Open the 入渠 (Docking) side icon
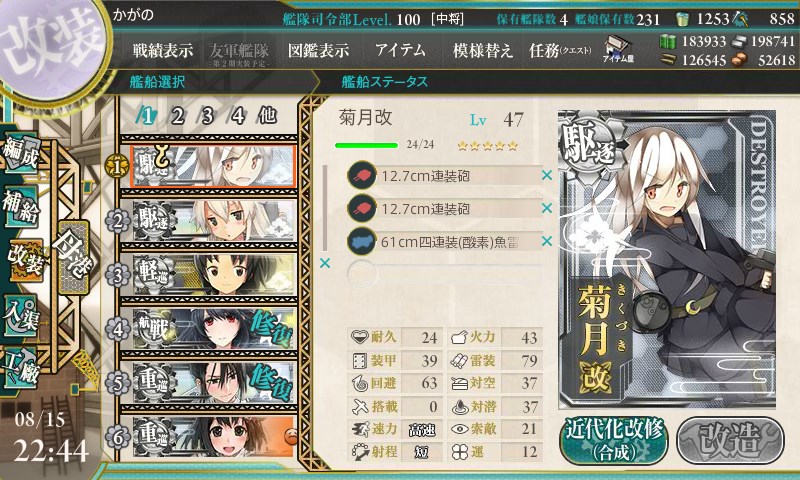 pyautogui.click(x=21, y=315)
